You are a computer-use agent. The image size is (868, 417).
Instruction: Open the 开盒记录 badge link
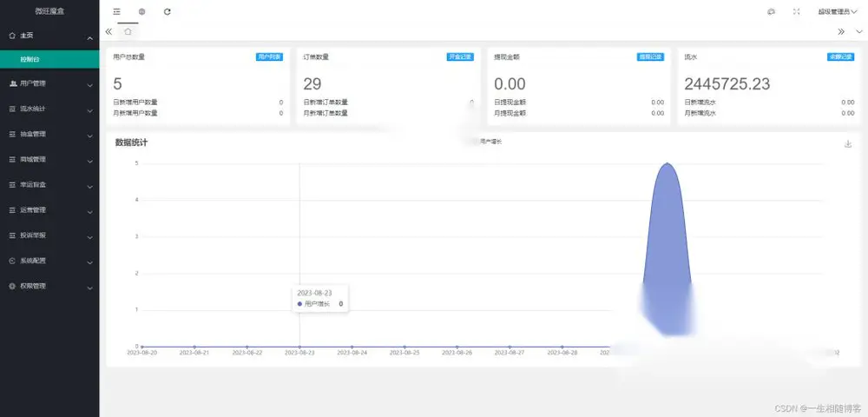coord(461,56)
